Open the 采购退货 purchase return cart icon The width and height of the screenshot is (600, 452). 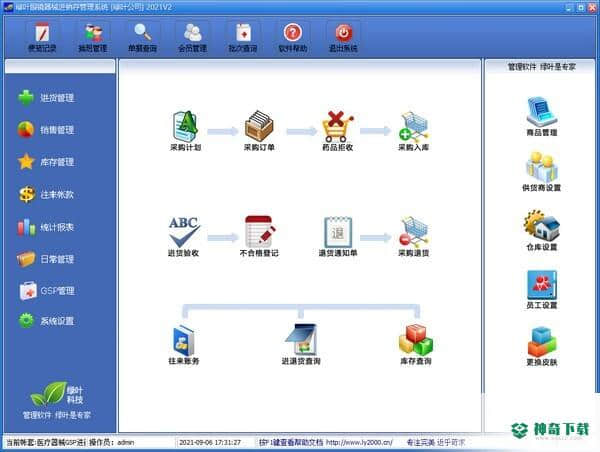tap(414, 236)
